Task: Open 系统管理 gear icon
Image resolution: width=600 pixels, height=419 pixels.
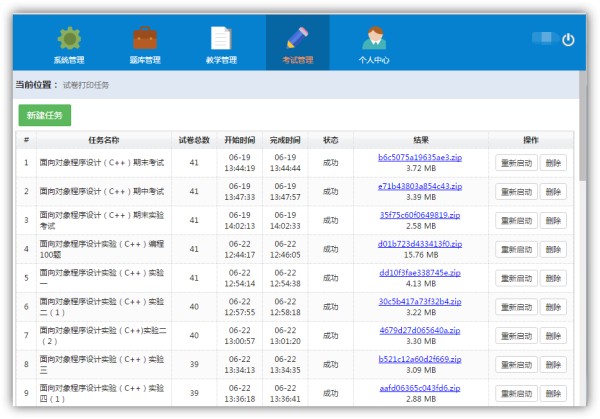Action: click(x=69, y=40)
